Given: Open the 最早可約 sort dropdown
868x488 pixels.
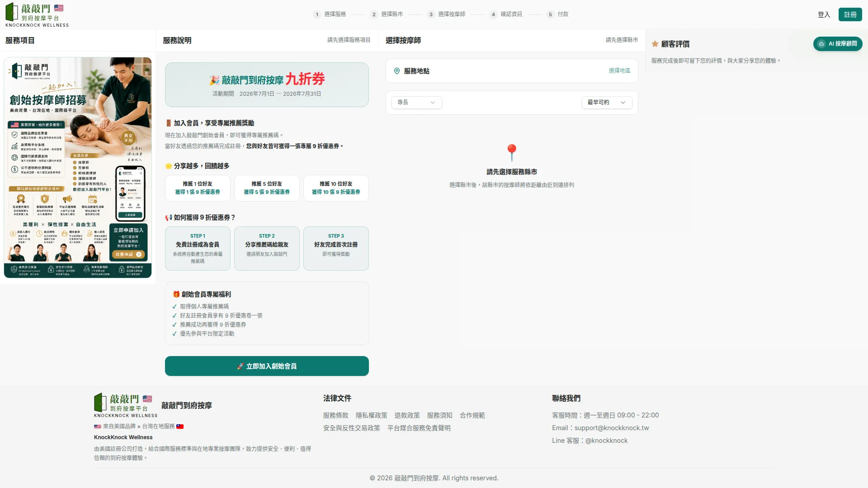Looking at the screenshot, I should tap(607, 103).
